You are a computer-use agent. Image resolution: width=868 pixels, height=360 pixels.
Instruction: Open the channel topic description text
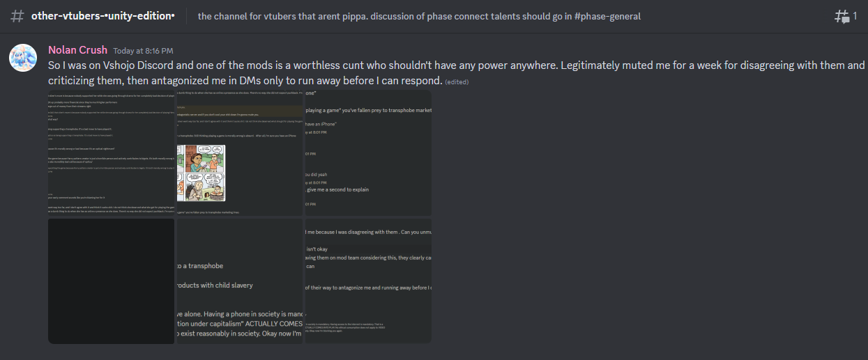tap(419, 16)
